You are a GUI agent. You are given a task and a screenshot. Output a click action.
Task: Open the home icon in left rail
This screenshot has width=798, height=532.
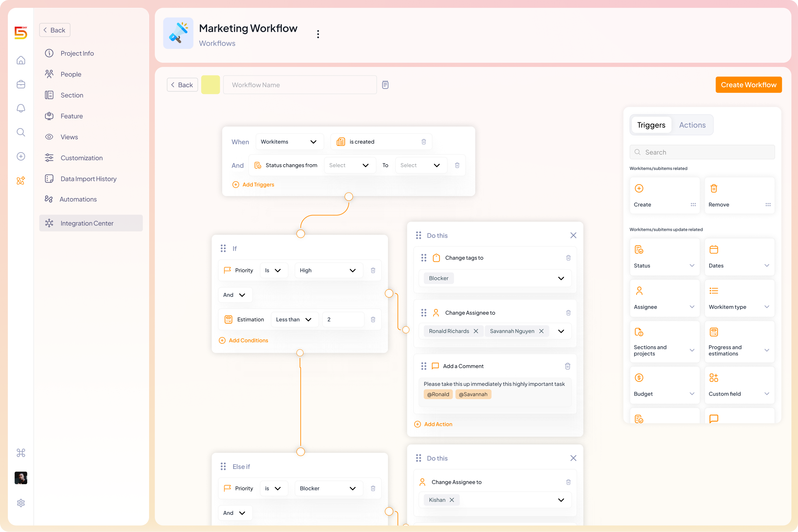pyautogui.click(x=21, y=60)
